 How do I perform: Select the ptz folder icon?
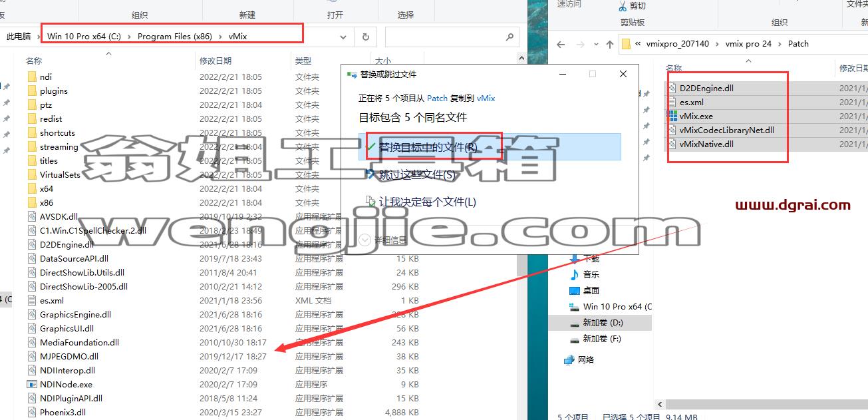(32, 105)
